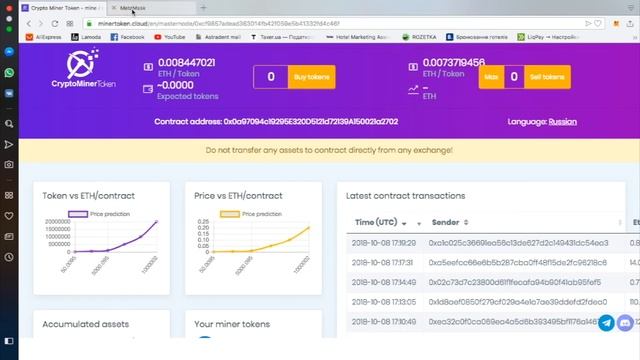Open history clock icon in sidebar
Viewport: 640px width, 360px height.
click(x=9, y=257)
